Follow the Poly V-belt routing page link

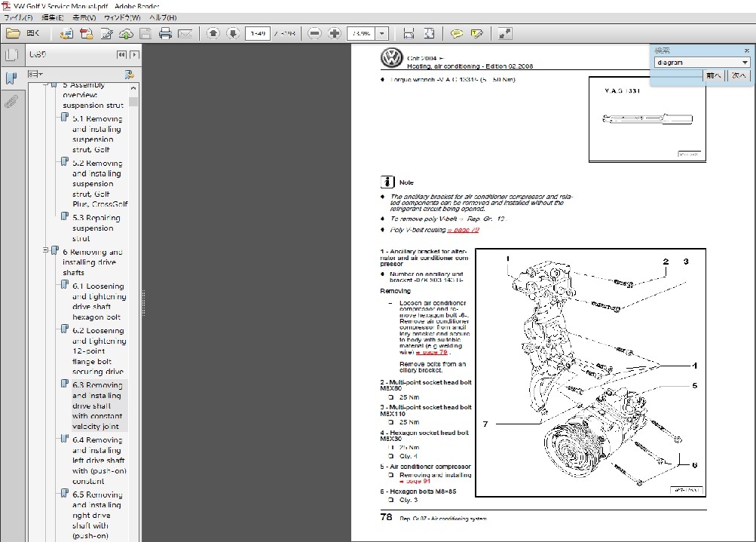464,230
